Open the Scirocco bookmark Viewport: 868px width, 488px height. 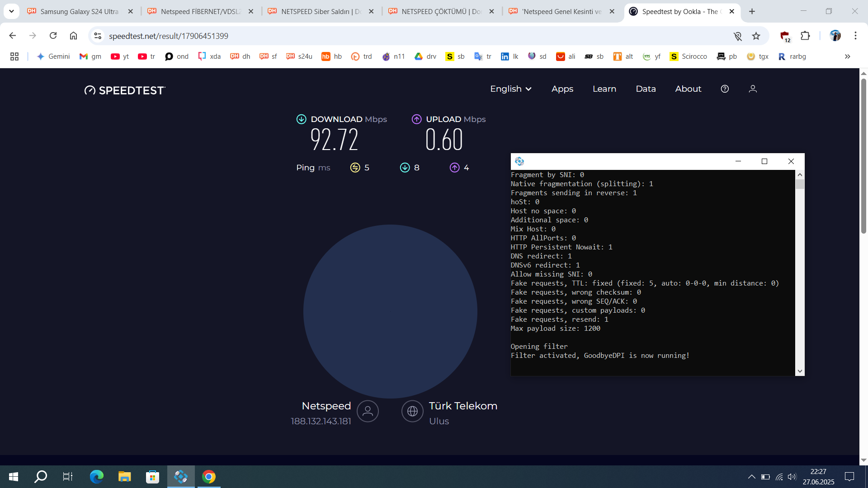click(689, 56)
